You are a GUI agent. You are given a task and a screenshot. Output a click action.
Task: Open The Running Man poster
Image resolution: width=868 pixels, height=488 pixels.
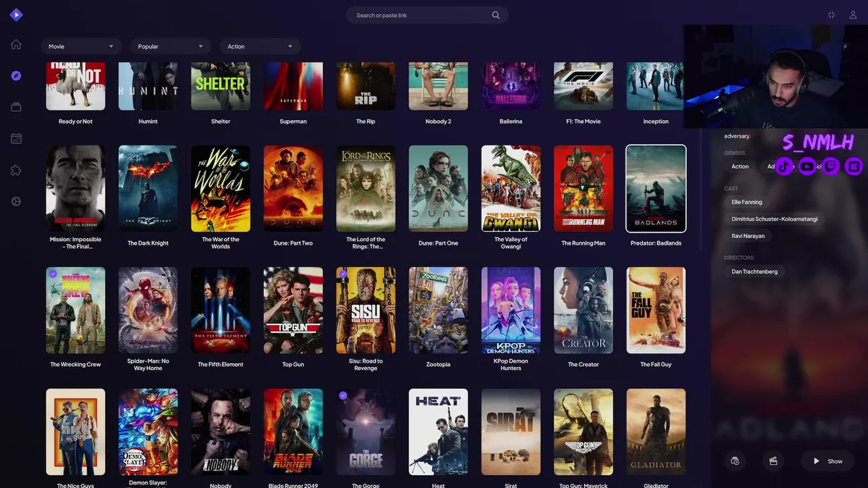point(583,188)
